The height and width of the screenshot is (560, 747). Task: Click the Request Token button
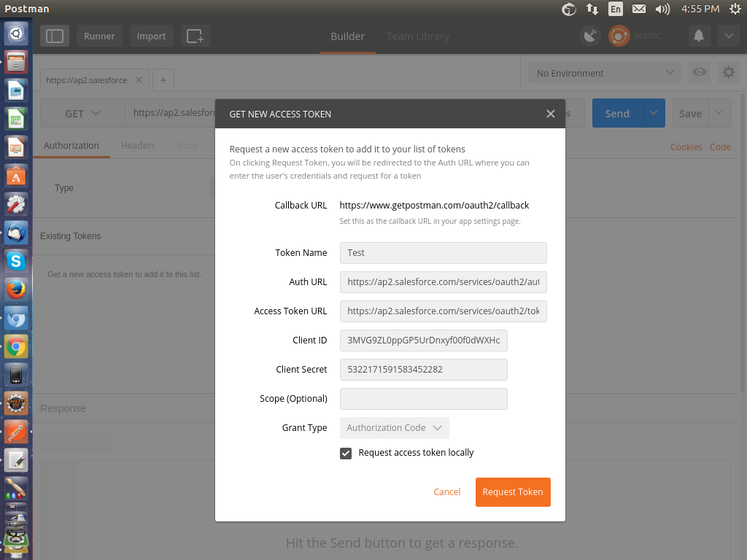[x=513, y=492]
